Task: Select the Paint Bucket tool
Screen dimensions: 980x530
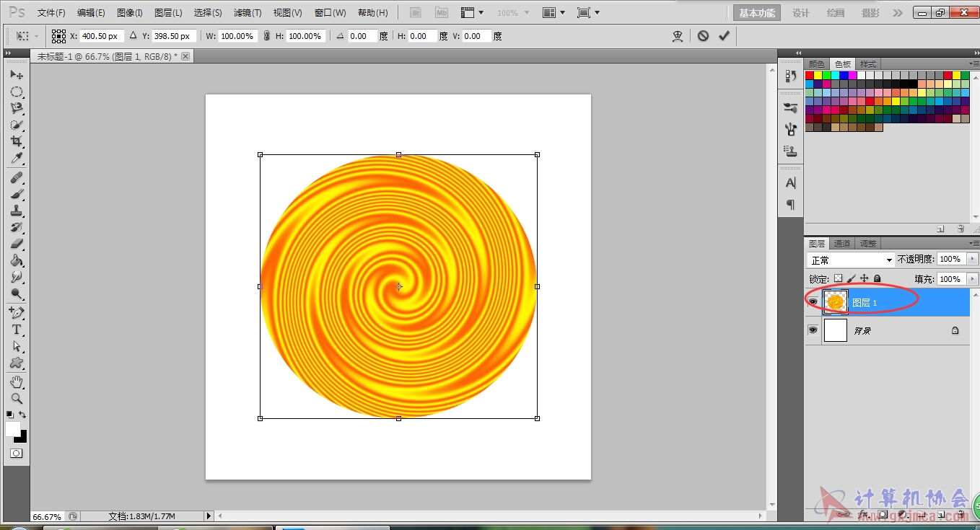Action: click(17, 260)
